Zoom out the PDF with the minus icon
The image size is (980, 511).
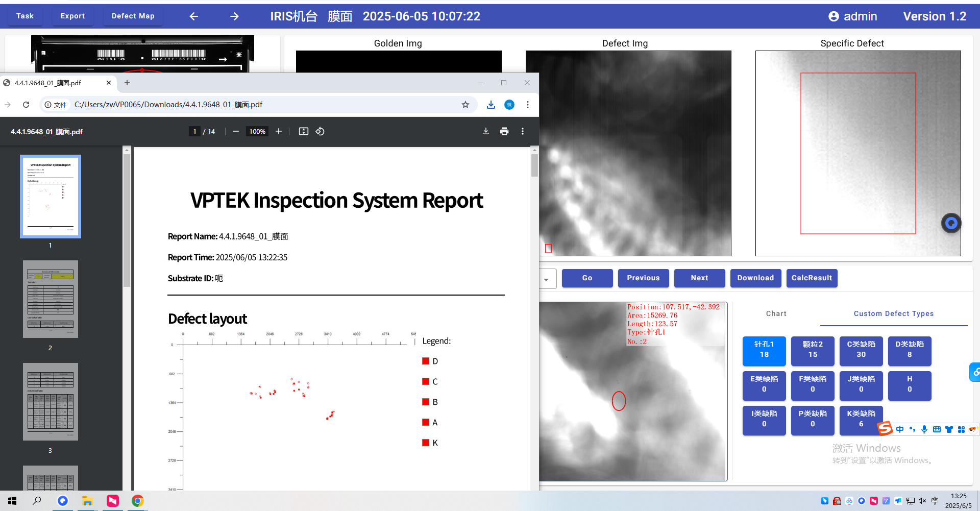pyautogui.click(x=236, y=131)
